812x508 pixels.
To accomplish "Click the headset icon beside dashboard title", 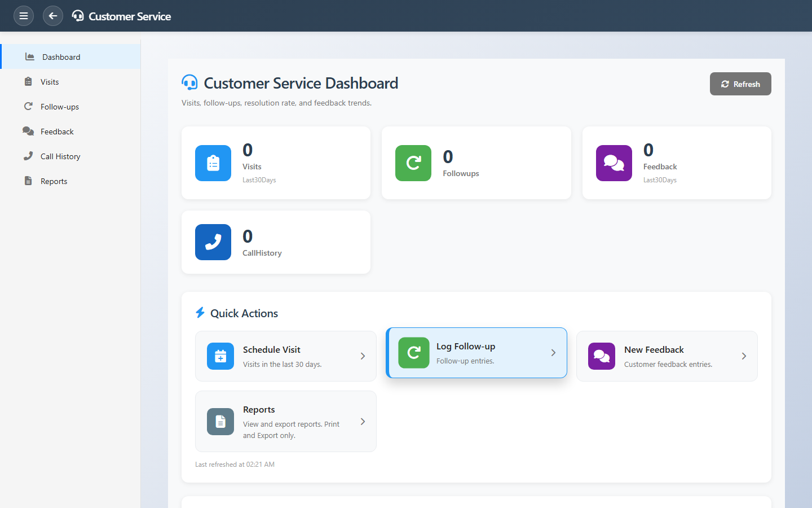I will coord(190,83).
